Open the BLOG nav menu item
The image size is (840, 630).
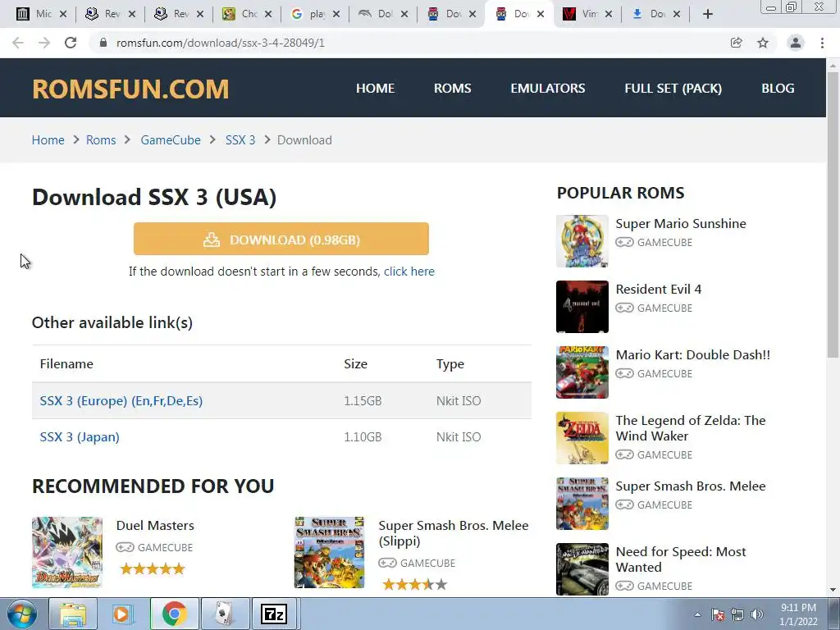point(778,89)
